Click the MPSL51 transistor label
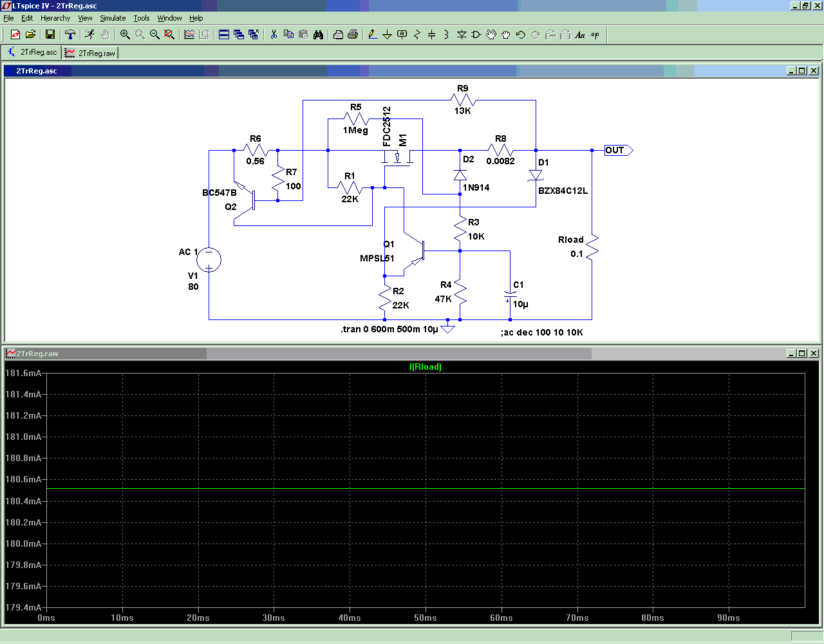Image resolution: width=824 pixels, height=644 pixels. point(377,258)
